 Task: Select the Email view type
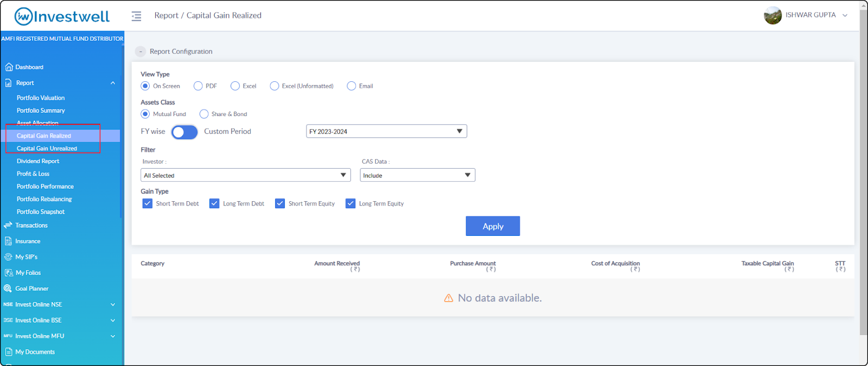click(352, 86)
